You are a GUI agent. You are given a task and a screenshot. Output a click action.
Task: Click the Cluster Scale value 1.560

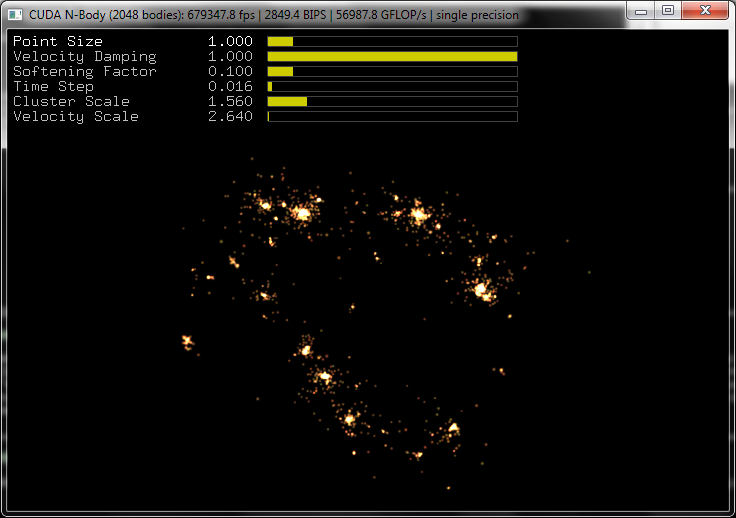pyautogui.click(x=230, y=102)
